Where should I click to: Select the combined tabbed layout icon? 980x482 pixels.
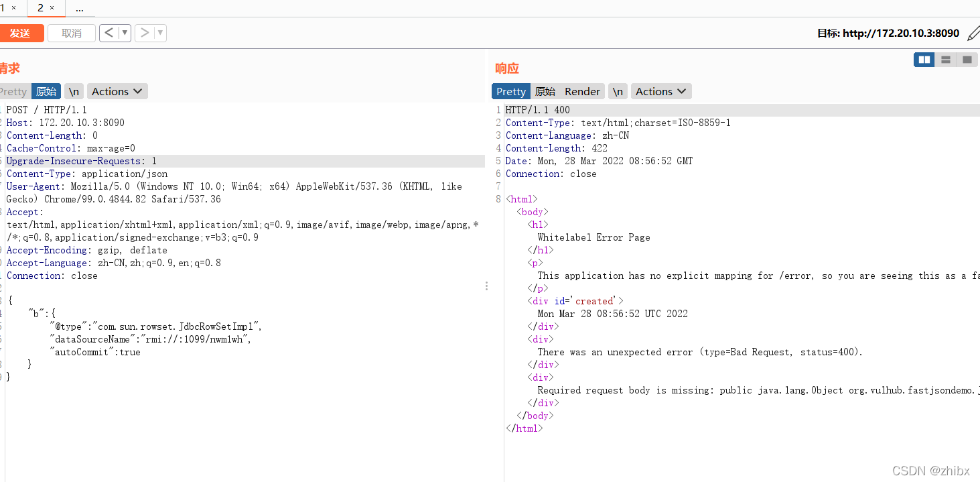967,60
